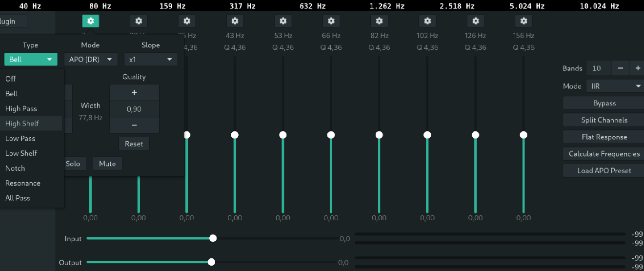Viewport: 644px width, 271px height.
Task: Click Calculate Frequencies
Action: click(x=604, y=154)
